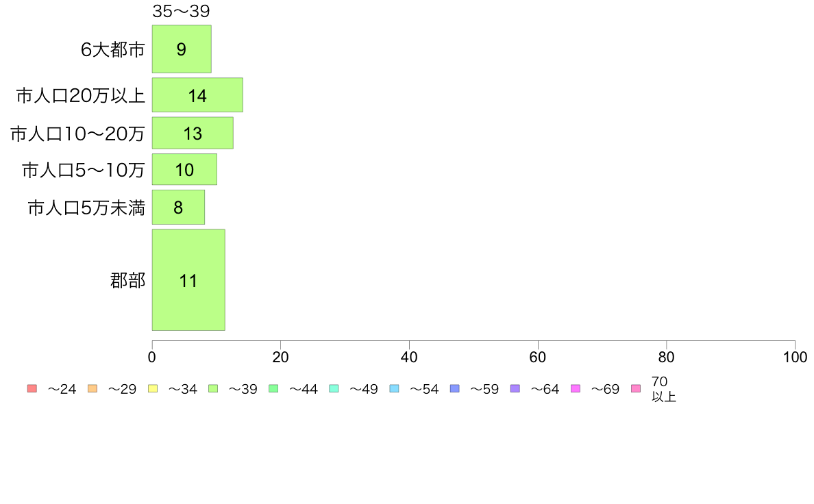Click the 100 tick on the x-axis

pyautogui.click(x=795, y=357)
